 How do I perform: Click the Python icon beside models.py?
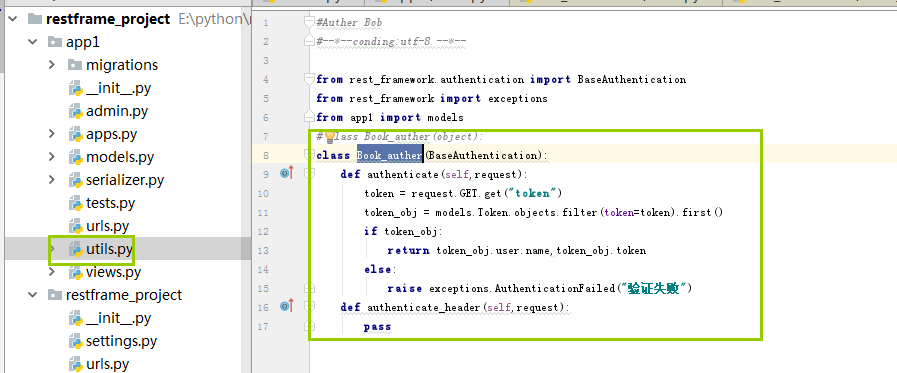[76, 157]
